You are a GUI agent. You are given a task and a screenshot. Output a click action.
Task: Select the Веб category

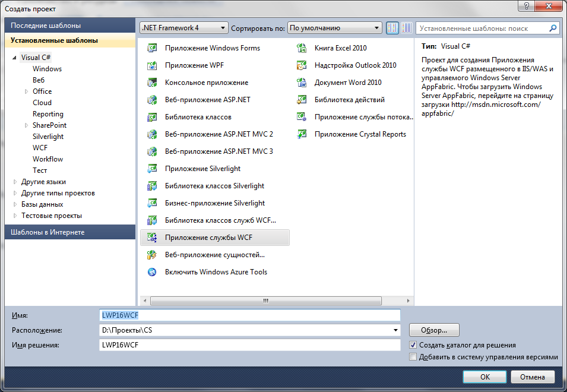[39, 80]
